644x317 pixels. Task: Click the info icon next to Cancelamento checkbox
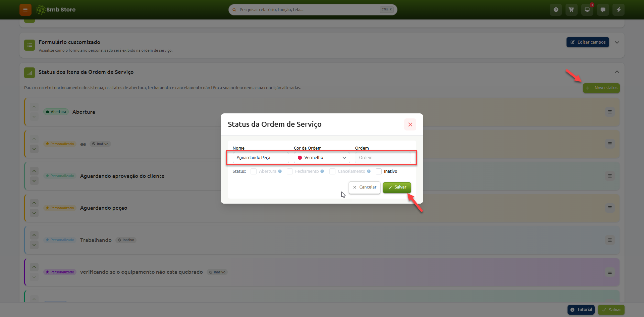point(369,171)
